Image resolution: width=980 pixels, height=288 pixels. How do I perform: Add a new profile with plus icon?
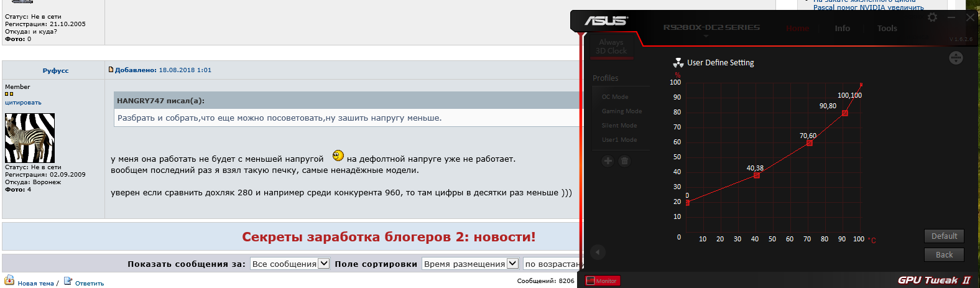(608, 161)
